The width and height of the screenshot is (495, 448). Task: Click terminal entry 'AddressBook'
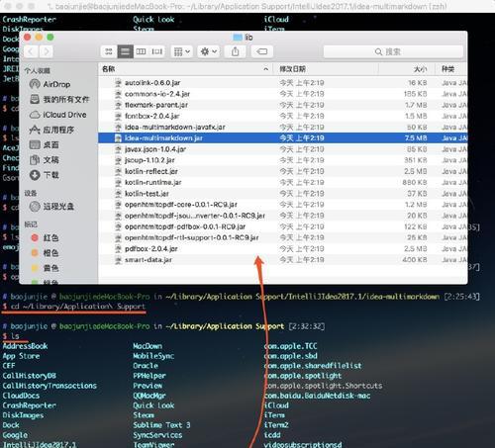(x=25, y=346)
